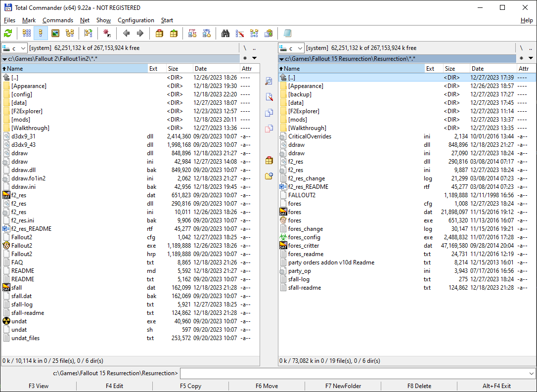
Task: Click View icon in middle button bar
Action: (x=269, y=81)
